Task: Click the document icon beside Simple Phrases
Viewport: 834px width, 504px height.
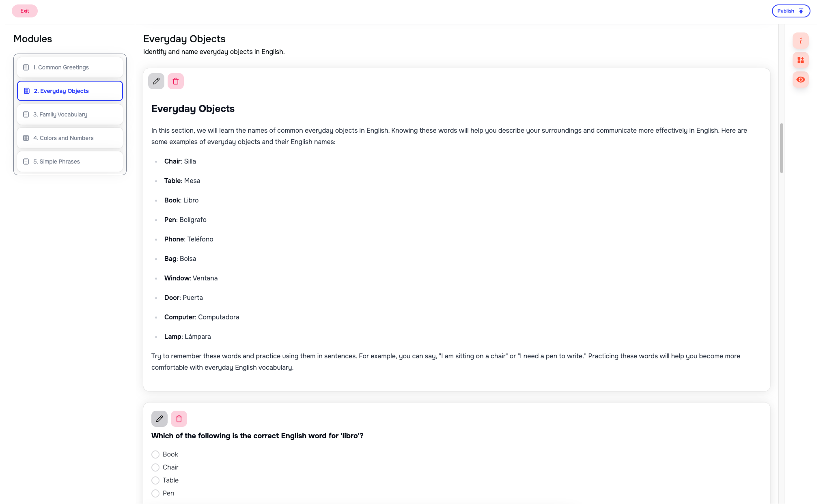Action: (26, 161)
